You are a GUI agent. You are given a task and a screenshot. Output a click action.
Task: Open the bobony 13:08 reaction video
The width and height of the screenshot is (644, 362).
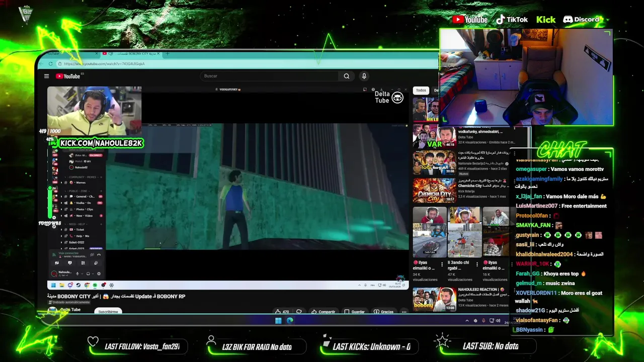[434, 299]
